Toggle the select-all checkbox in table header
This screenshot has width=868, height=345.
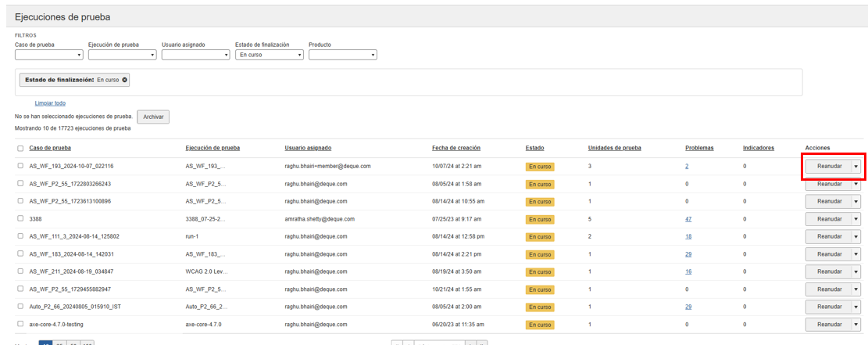(x=20, y=148)
